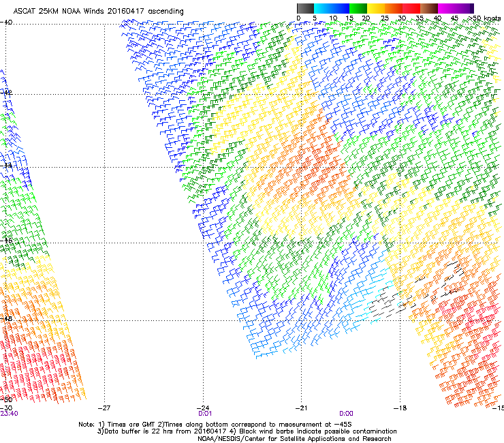This screenshot has height=443, width=504.
Task: Click the '-48' latitude axis label
Action: point(6,318)
